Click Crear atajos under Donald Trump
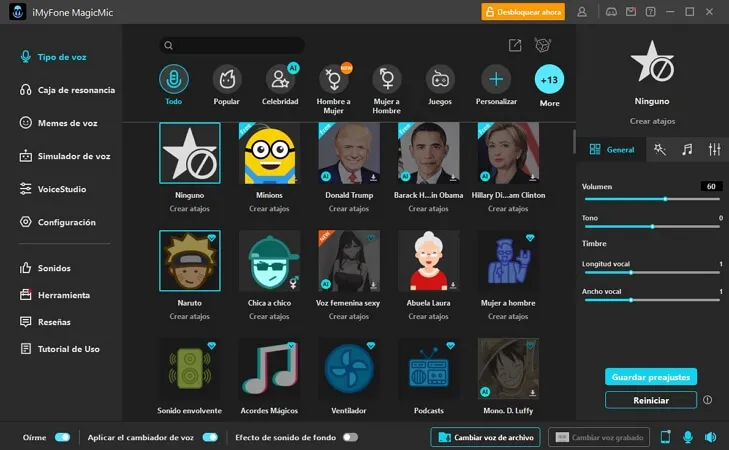This screenshot has width=729, height=450. coord(349,209)
